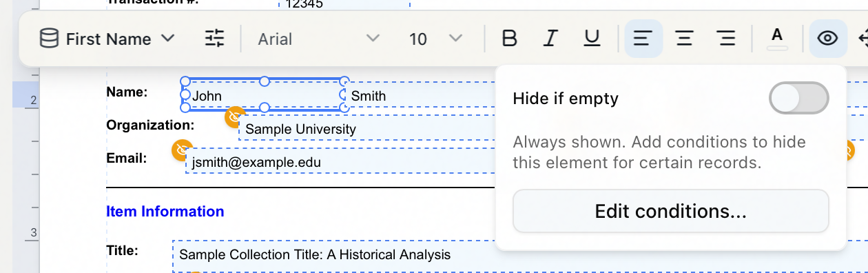Image resolution: width=868 pixels, height=273 pixels.
Task: Click the Title: label
Action: [x=123, y=250]
